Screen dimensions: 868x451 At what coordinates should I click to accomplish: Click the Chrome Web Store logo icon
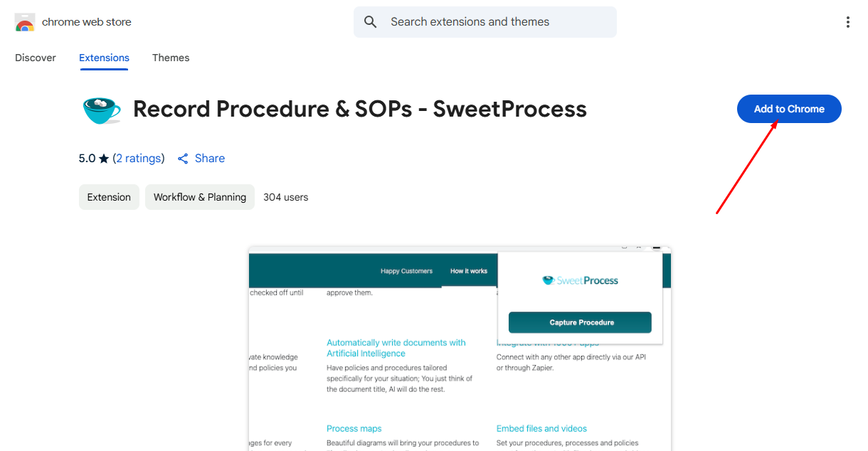click(25, 22)
